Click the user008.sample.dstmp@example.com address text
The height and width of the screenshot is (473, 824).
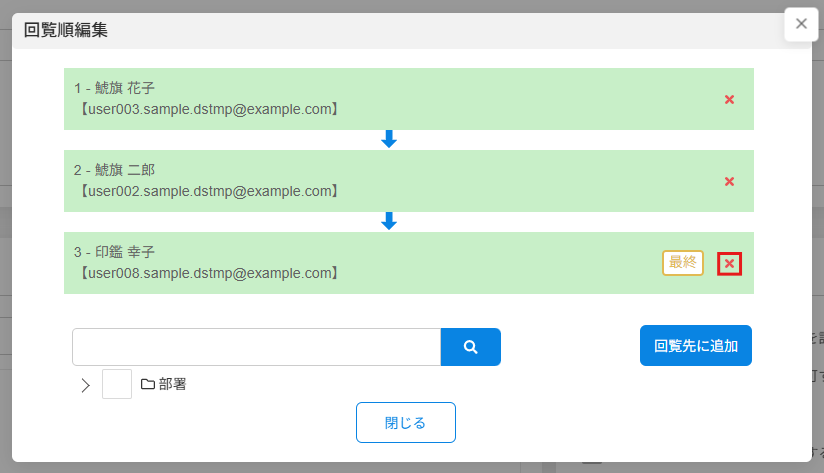coord(210,273)
